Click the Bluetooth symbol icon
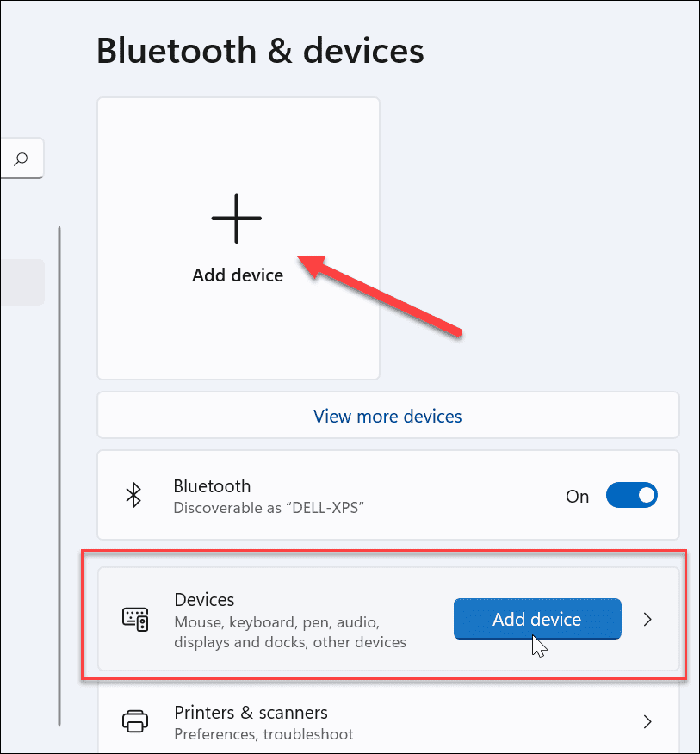700x754 pixels. (x=133, y=495)
